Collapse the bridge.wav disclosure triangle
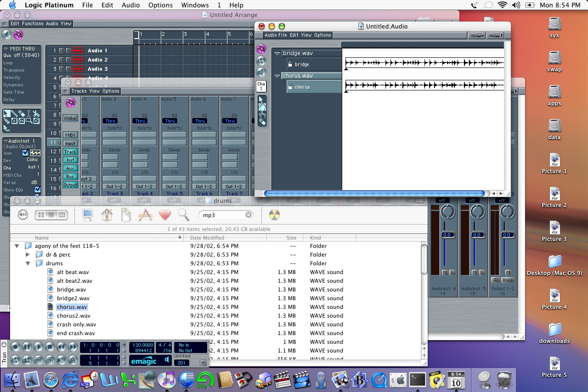 tap(277, 53)
